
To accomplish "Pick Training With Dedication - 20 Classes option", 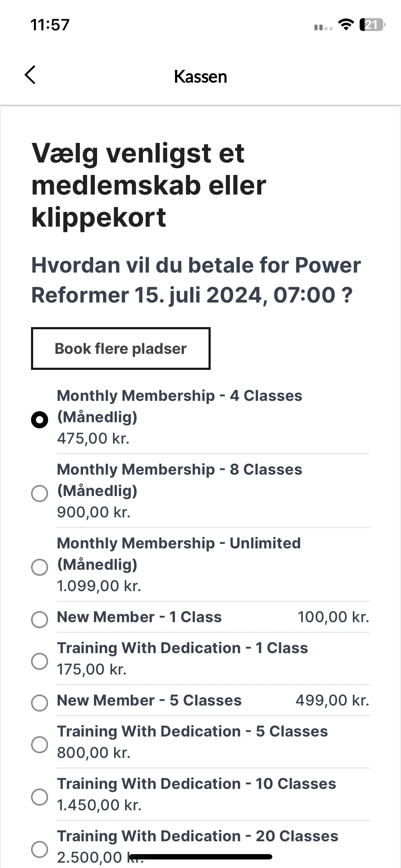I will (x=40, y=849).
